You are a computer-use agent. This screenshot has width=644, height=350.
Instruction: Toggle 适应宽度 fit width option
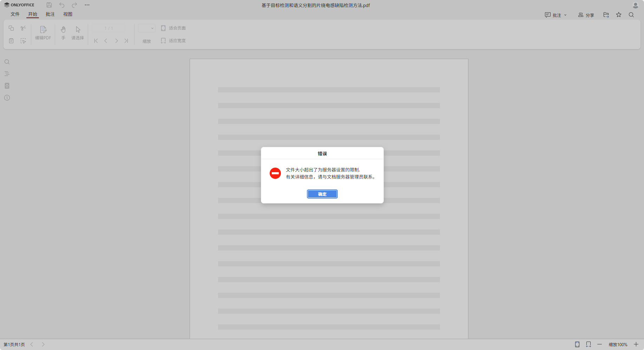coord(173,41)
